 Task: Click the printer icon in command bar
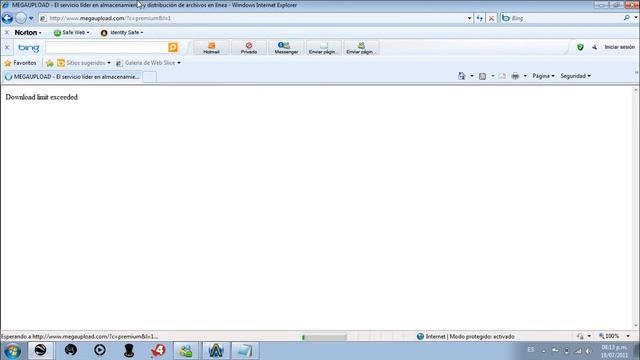pos(515,76)
